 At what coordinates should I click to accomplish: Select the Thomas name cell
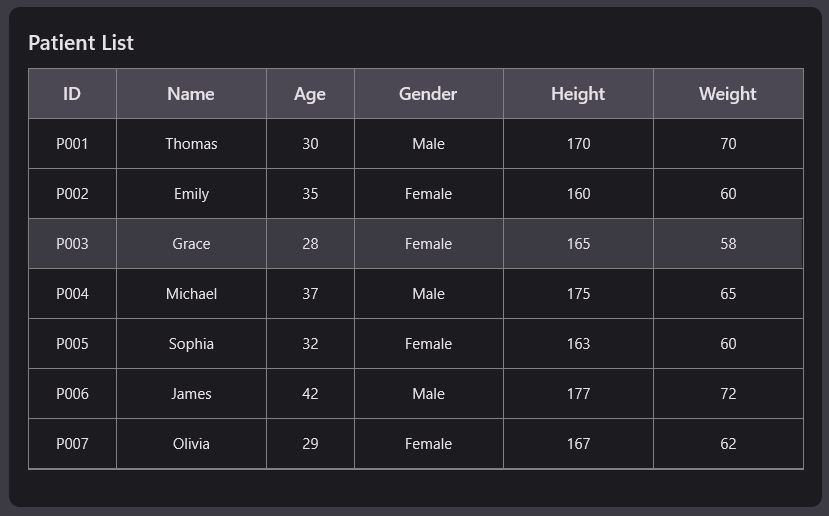[x=191, y=144]
